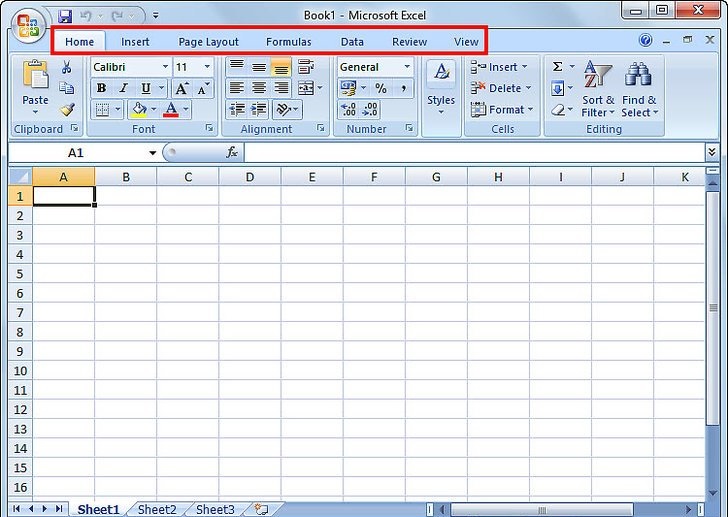Click the AutoSum sigma button

558,67
